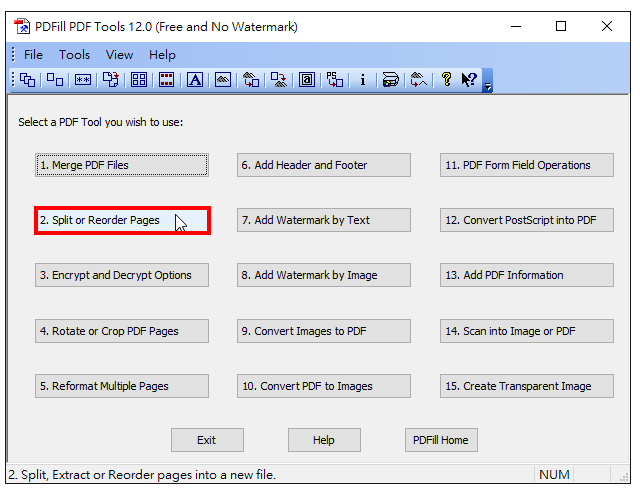The height and width of the screenshot is (491, 640).
Task: Open '3. Encrypt and Decrypt Options'
Action: pos(122,275)
